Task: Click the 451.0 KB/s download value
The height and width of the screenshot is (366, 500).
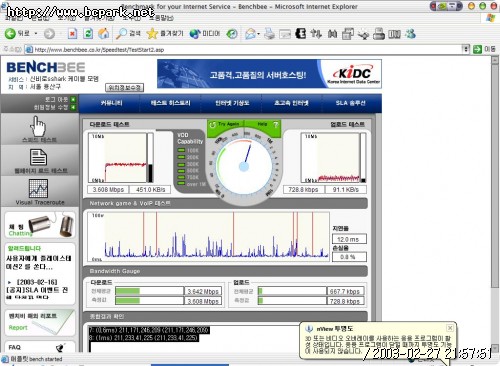Action: 150,190
